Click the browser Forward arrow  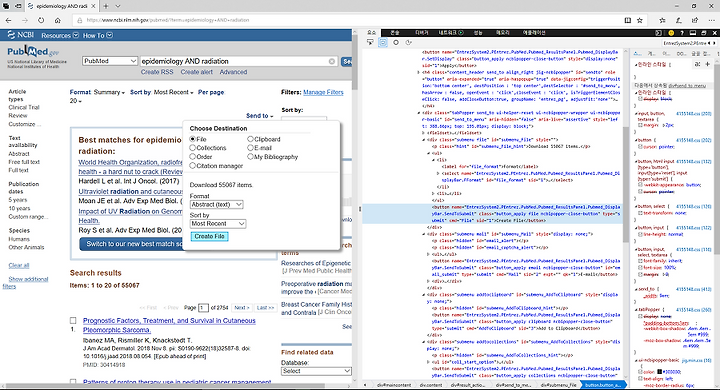[x=25, y=20]
